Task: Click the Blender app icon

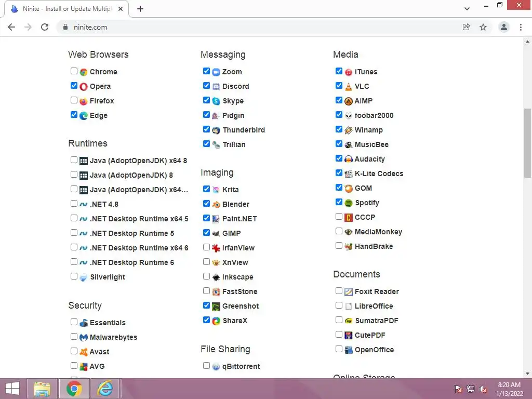Action: (216, 205)
